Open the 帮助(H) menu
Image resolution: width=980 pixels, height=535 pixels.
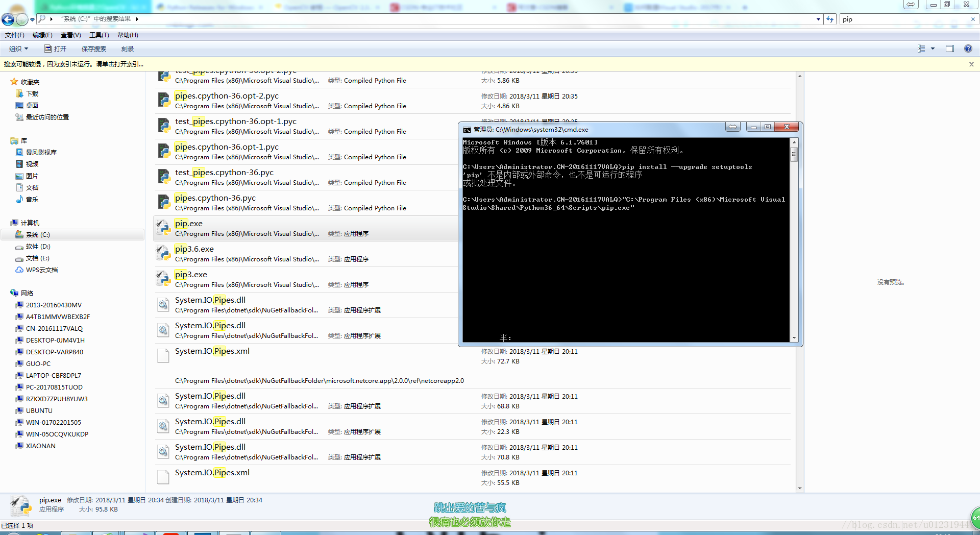point(128,35)
